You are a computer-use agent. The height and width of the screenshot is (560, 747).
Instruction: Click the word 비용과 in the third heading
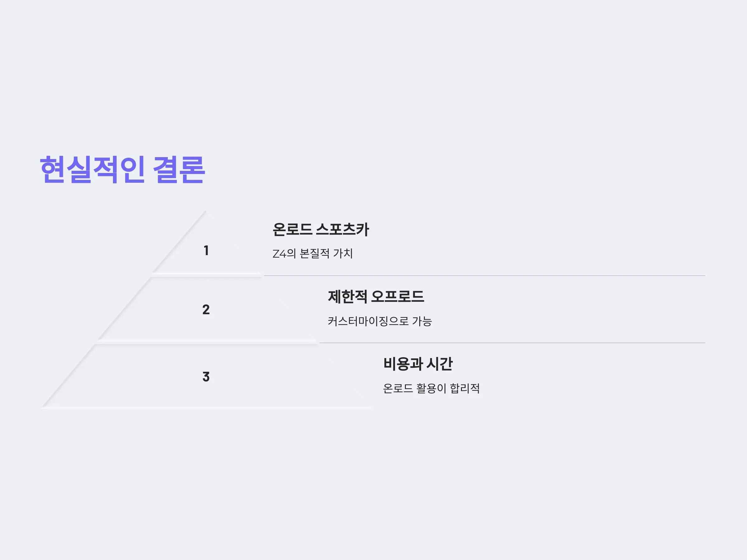pyautogui.click(x=403, y=364)
